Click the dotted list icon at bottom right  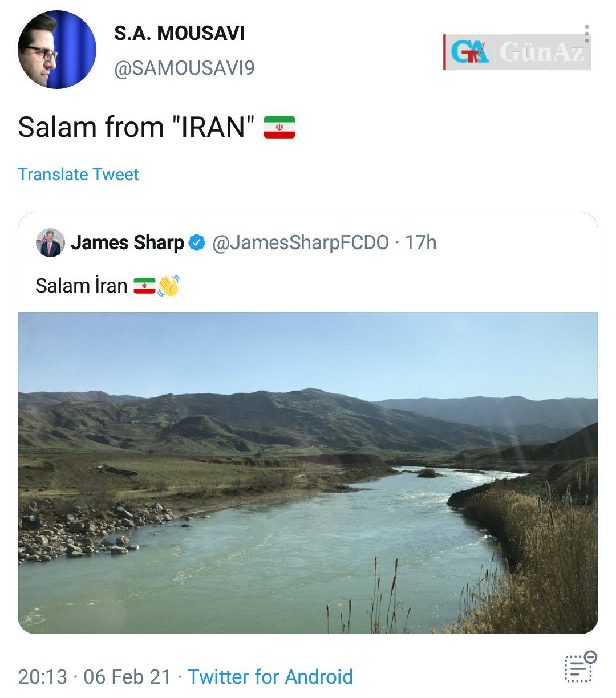click(x=579, y=667)
